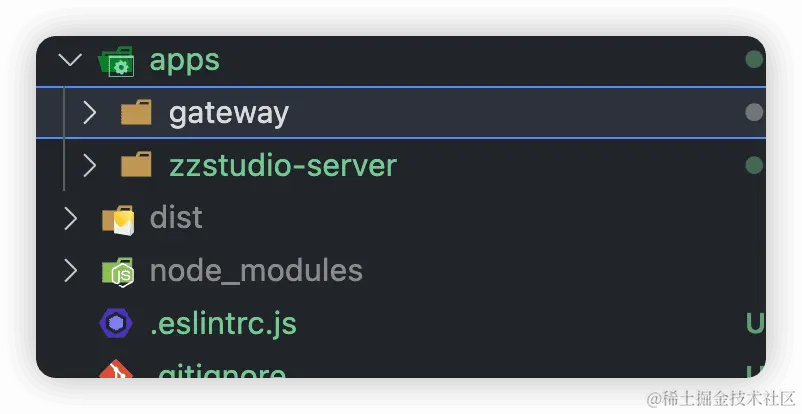Click the green status dot beside apps

754,59
